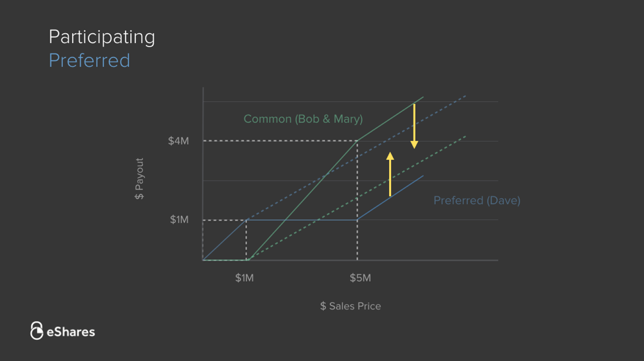Click the yellow upward arrow
Screen dimensions: 644x361
tap(390, 174)
